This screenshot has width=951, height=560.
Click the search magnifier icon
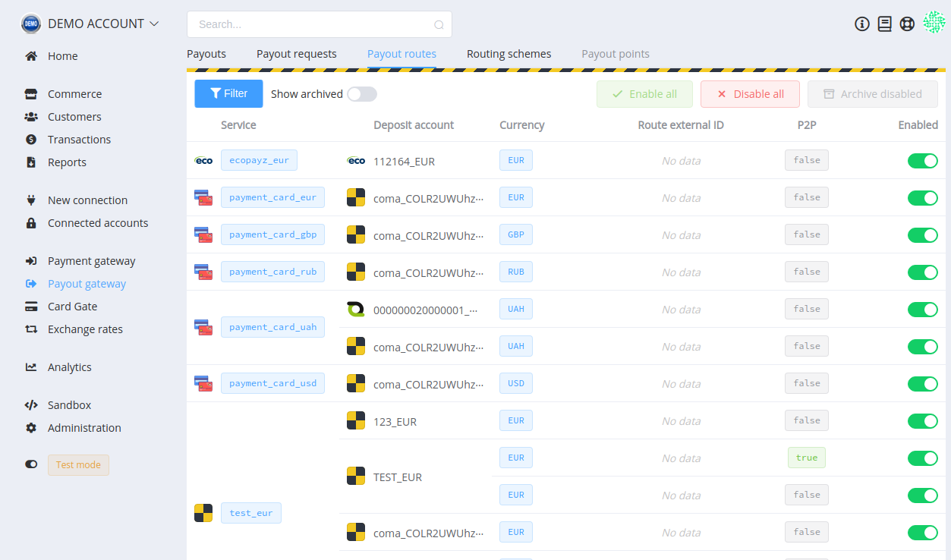tap(439, 24)
